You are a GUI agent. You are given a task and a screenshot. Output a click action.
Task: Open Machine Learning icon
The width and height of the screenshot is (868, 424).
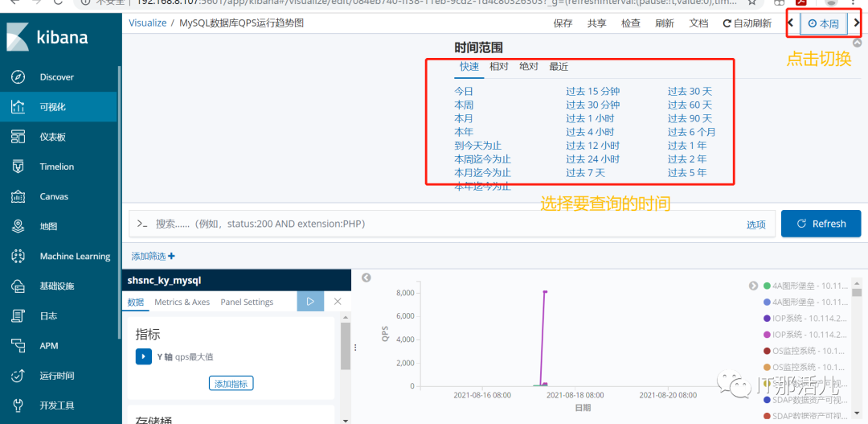(18, 256)
